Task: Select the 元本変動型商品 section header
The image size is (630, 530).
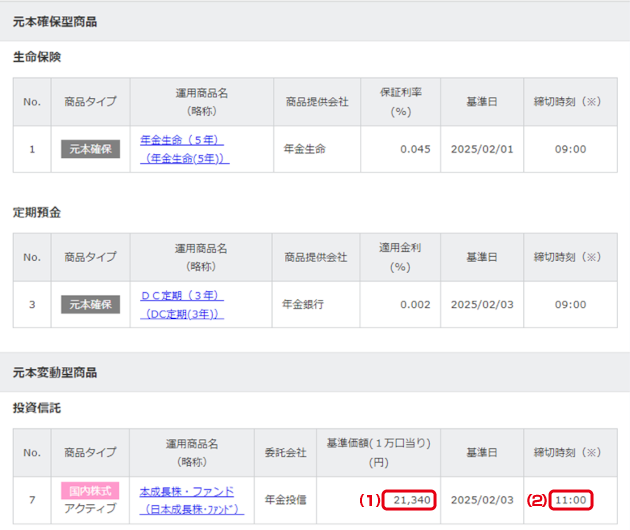Action: point(55,372)
